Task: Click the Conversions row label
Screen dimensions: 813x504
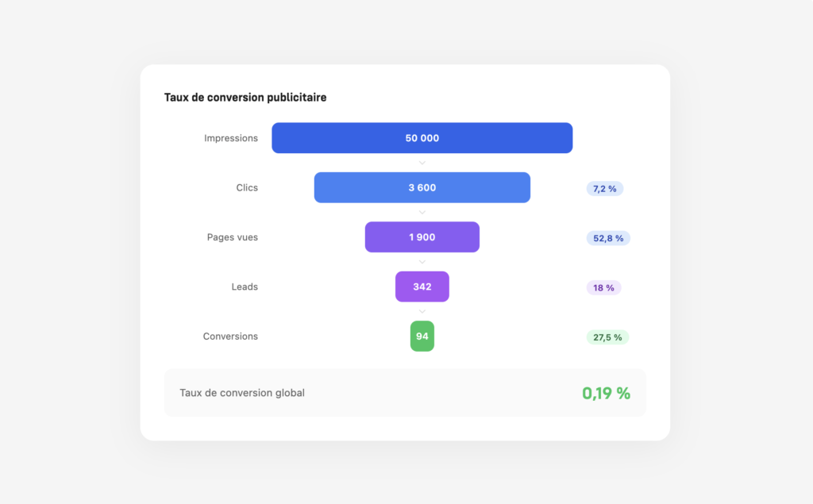Action: [230, 337]
